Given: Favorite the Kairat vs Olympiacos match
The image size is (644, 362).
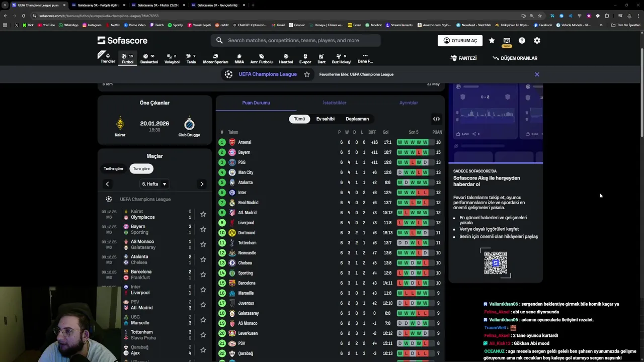Looking at the screenshot, I should pyautogui.click(x=203, y=214).
